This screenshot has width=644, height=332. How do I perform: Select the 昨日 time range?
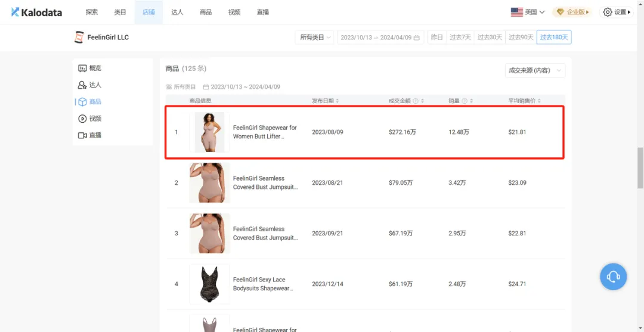[437, 38]
